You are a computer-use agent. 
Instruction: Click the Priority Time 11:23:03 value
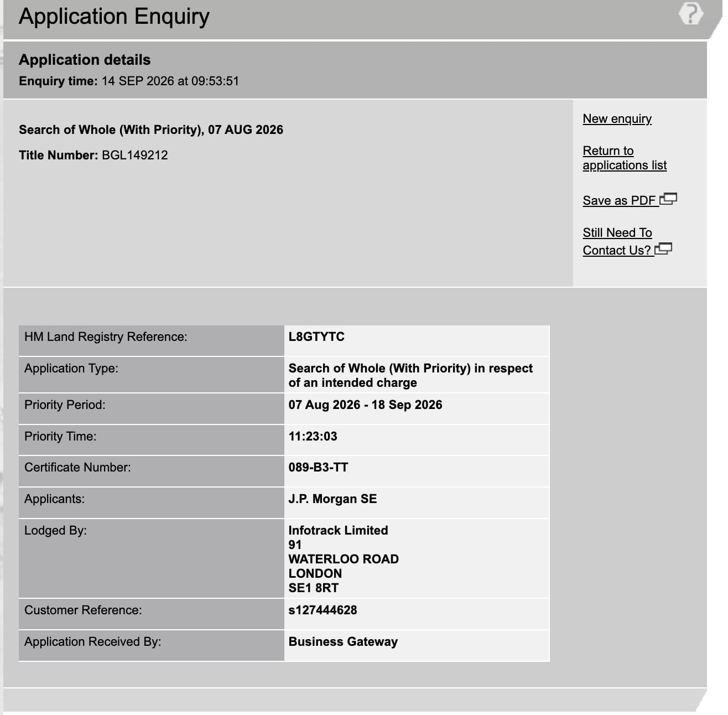pos(313,436)
